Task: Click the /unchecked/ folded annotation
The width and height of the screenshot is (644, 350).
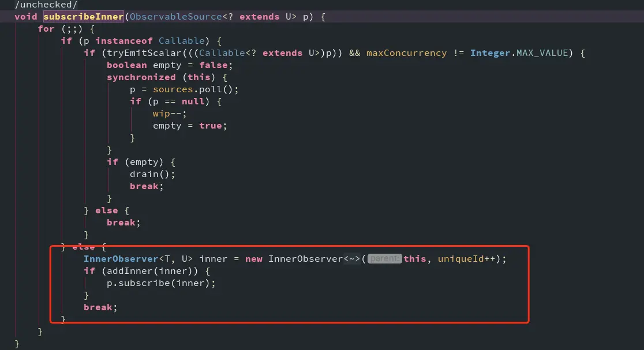Action: pyautogui.click(x=46, y=5)
